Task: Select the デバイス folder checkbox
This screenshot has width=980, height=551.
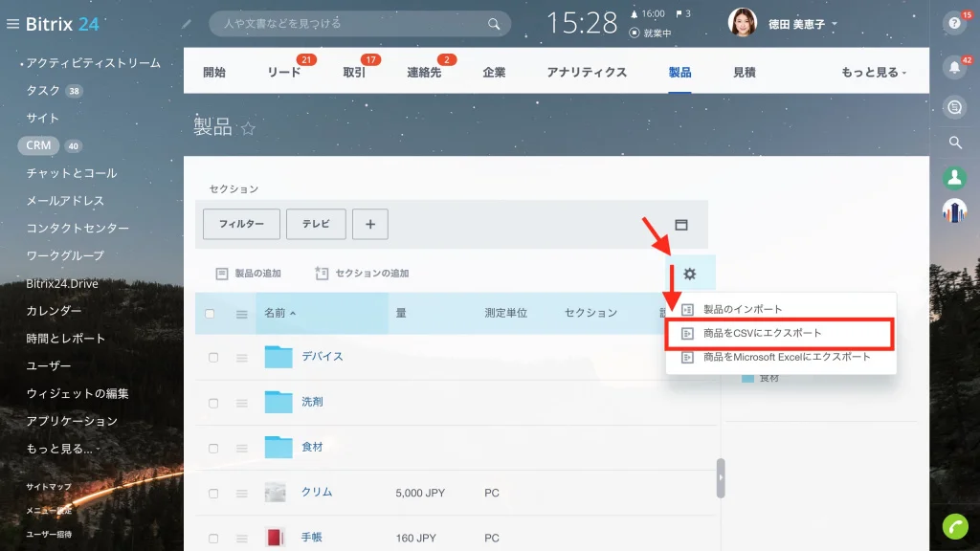Action: click(x=213, y=358)
